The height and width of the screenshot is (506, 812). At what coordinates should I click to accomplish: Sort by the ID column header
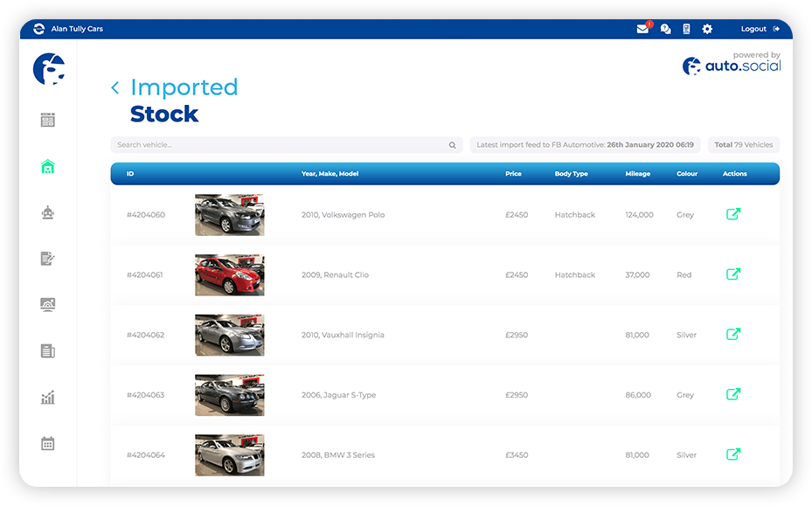(130, 174)
